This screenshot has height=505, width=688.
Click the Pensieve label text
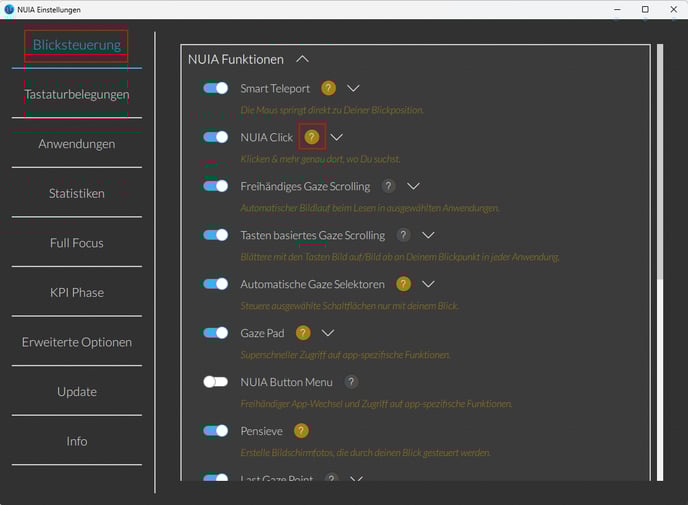pos(262,431)
